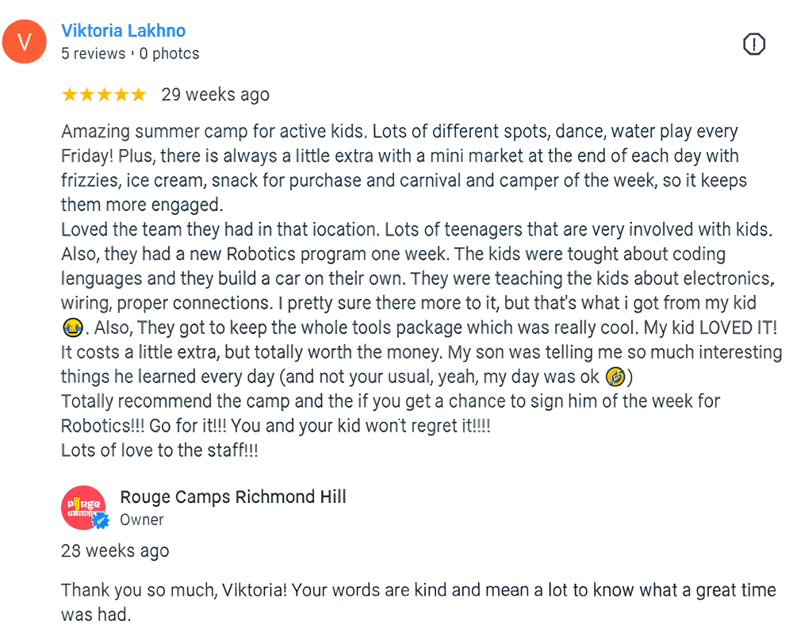Click the "Lots of love to the staff!!!" line
The image size is (812, 644).
[159, 450]
